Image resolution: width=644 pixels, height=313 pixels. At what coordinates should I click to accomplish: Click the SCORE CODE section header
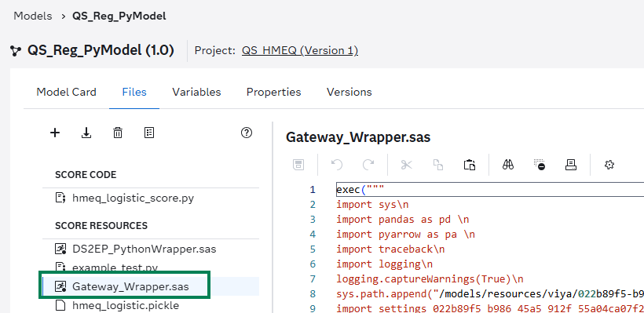[x=86, y=175]
